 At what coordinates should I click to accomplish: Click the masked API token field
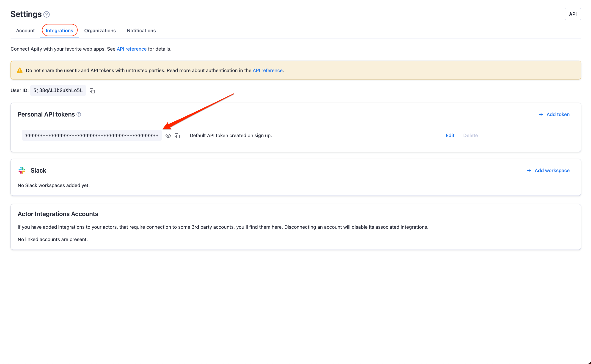(x=92, y=135)
